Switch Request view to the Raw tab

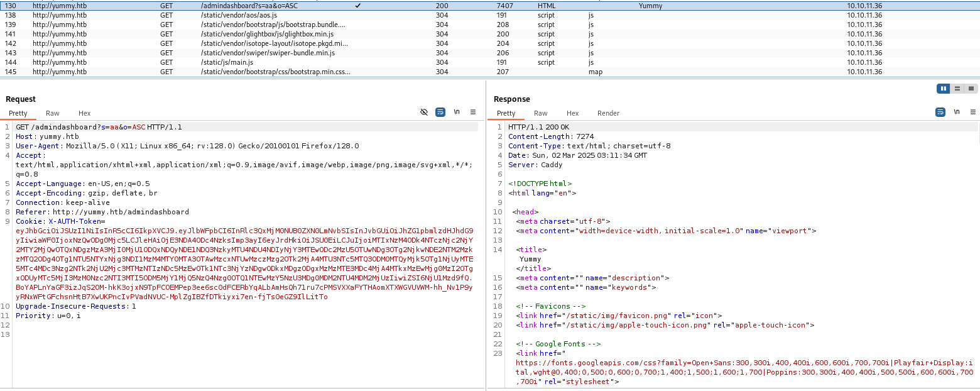point(53,113)
